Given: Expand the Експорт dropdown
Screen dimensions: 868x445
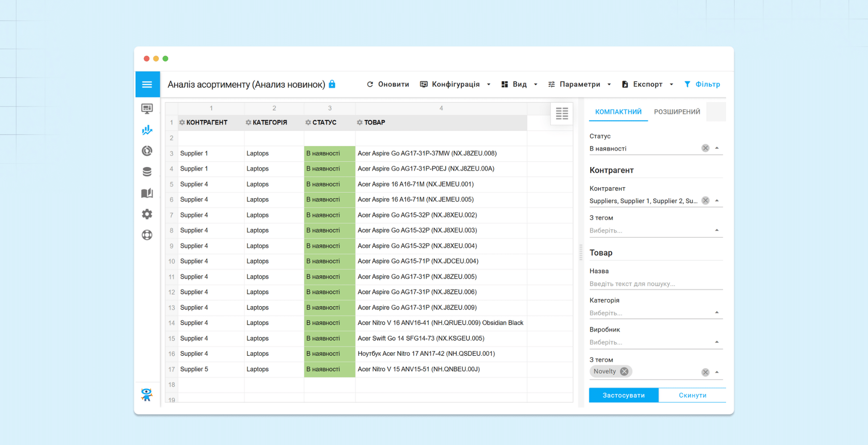Looking at the screenshot, I should click(x=647, y=84).
